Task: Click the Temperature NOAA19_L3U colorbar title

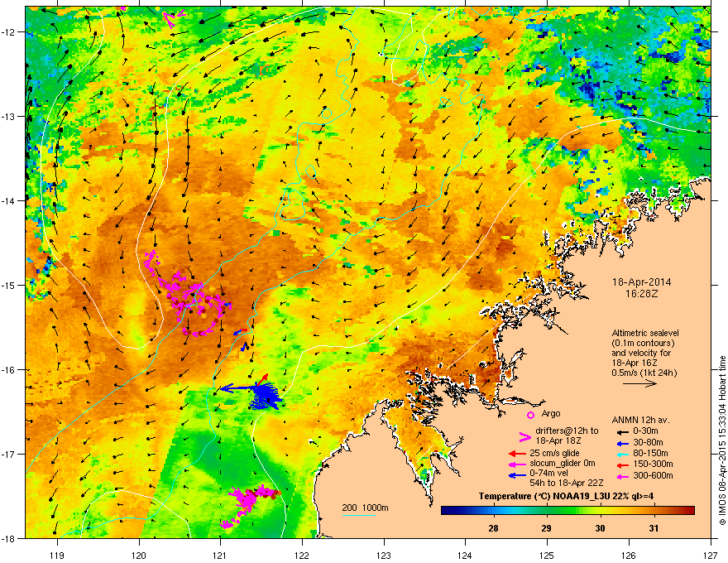Action: click(566, 496)
